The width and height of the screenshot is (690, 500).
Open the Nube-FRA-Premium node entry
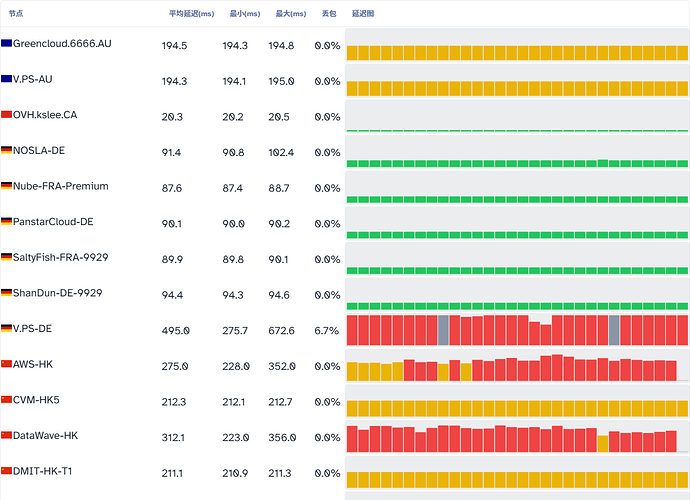click(60, 186)
